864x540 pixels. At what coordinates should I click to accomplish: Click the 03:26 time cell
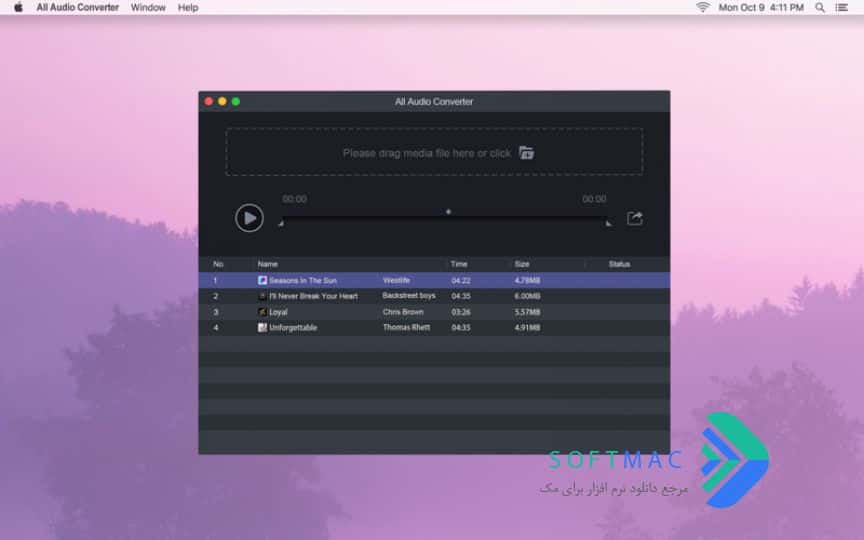tap(461, 312)
